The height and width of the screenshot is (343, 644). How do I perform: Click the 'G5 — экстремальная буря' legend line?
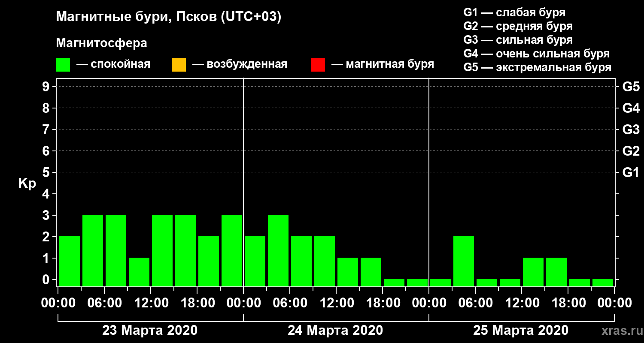[538, 68]
